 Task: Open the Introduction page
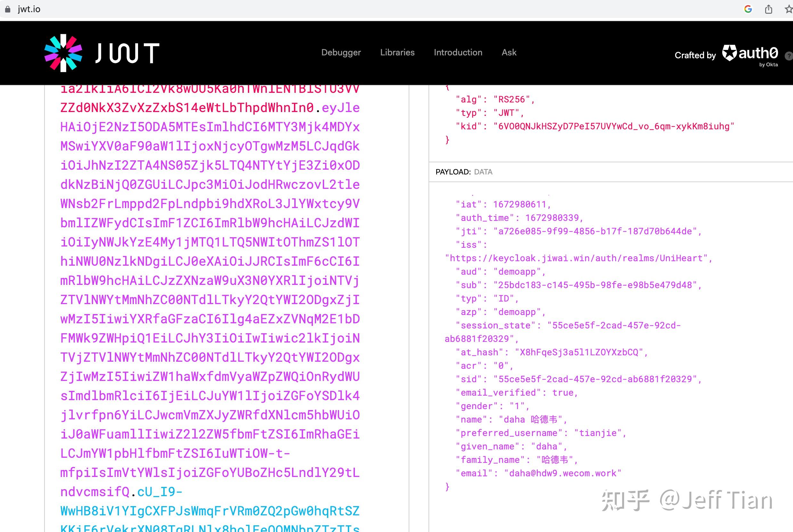point(458,52)
